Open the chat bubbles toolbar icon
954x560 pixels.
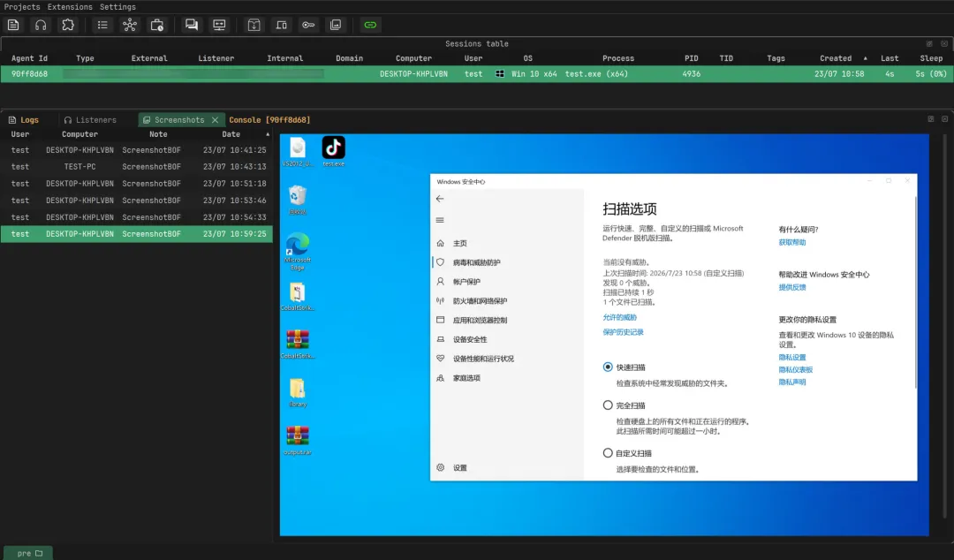(x=192, y=25)
